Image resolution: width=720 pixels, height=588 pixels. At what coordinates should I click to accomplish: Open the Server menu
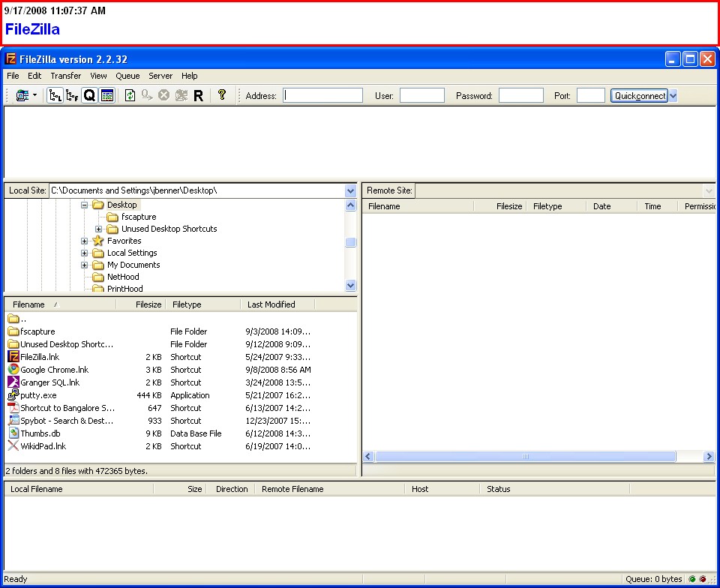160,76
